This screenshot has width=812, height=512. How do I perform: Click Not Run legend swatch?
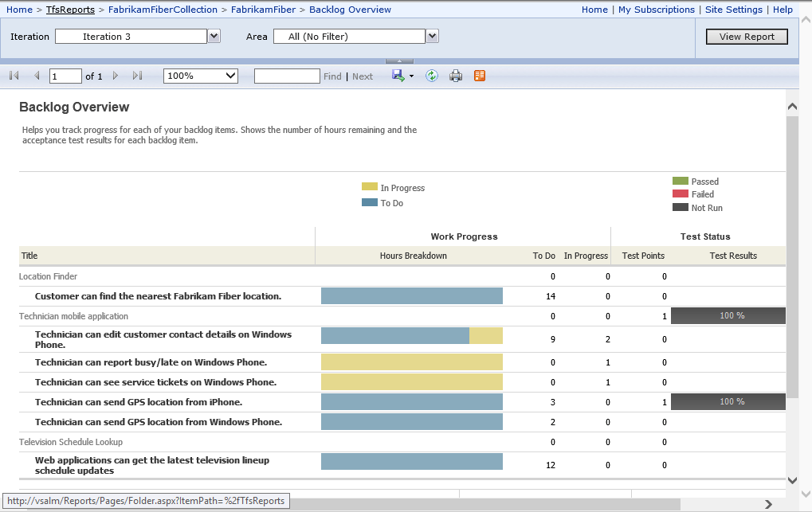pyautogui.click(x=681, y=207)
